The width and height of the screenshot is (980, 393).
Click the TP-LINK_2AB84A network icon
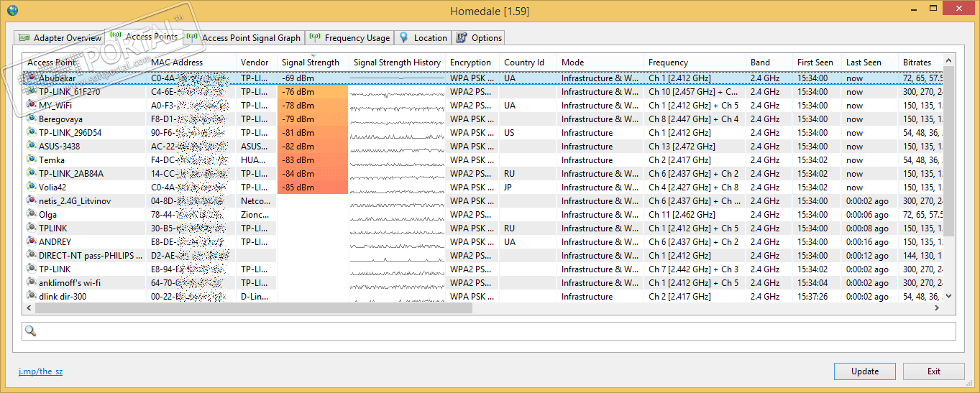32,173
